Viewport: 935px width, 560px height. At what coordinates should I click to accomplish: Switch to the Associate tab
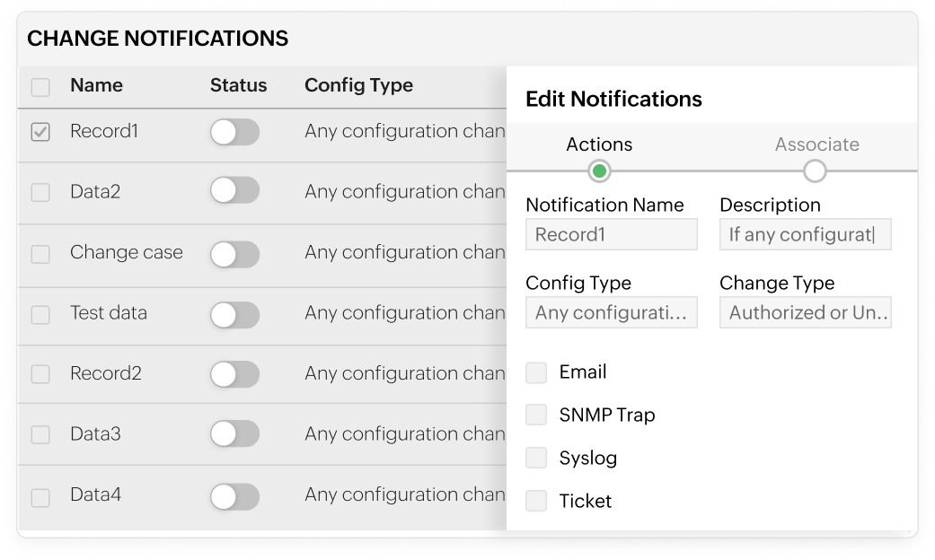pyautogui.click(x=816, y=144)
